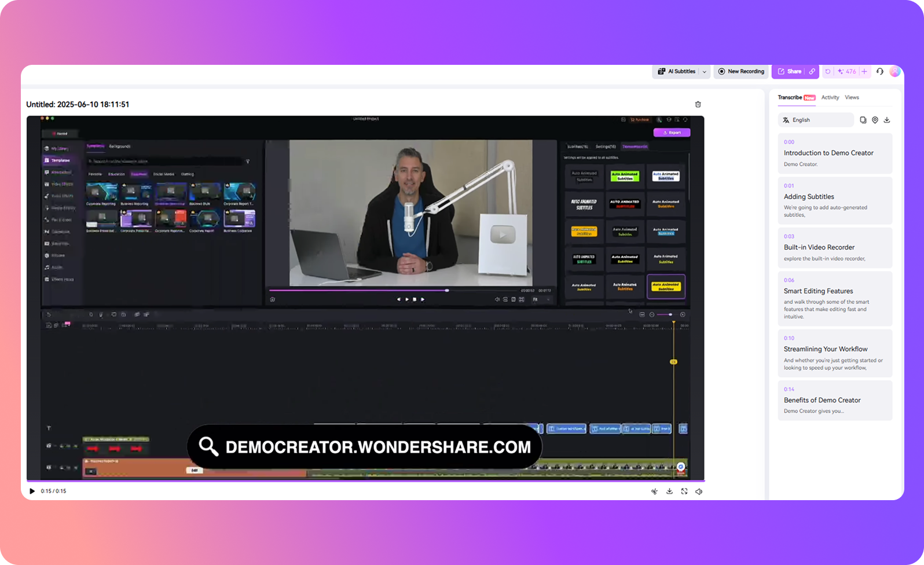This screenshot has height=565, width=924.
Task: Expand the AI Subtitles dropdown arrow
Action: [705, 72]
